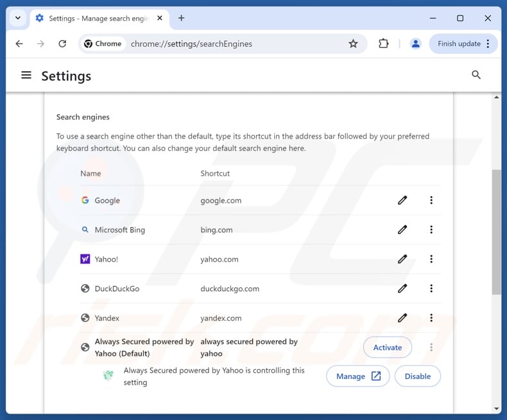Select the DuckDuckGo row name
Screen dimensions: 507x420
click(x=117, y=289)
